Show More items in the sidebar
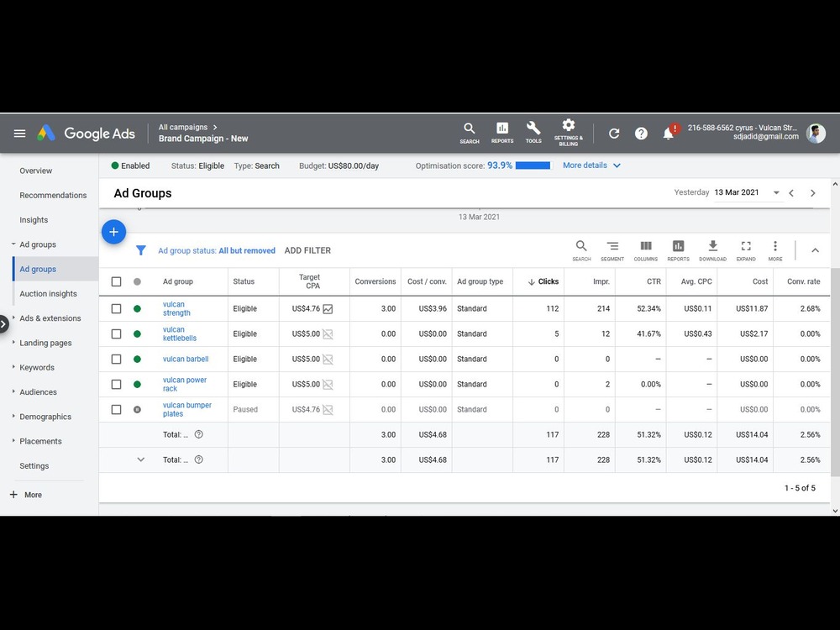This screenshot has width=840, height=630. (x=26, y=495)
